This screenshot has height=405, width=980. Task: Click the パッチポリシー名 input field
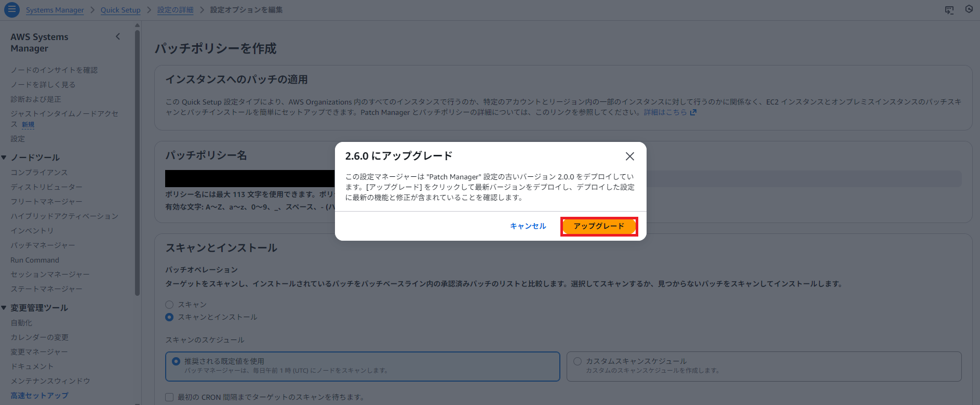(563, 179)
